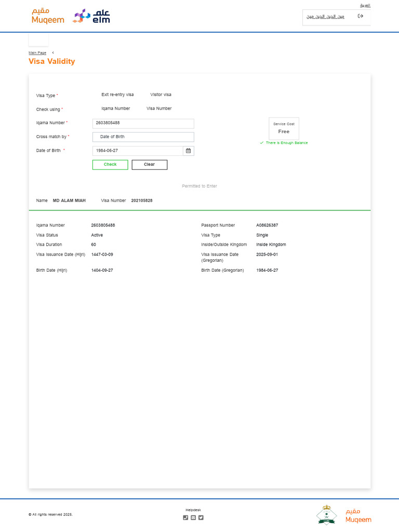Click Visa Type value Single
Image resolution: width=399 pixels, height=532 pixels.
tap(262, 235)
